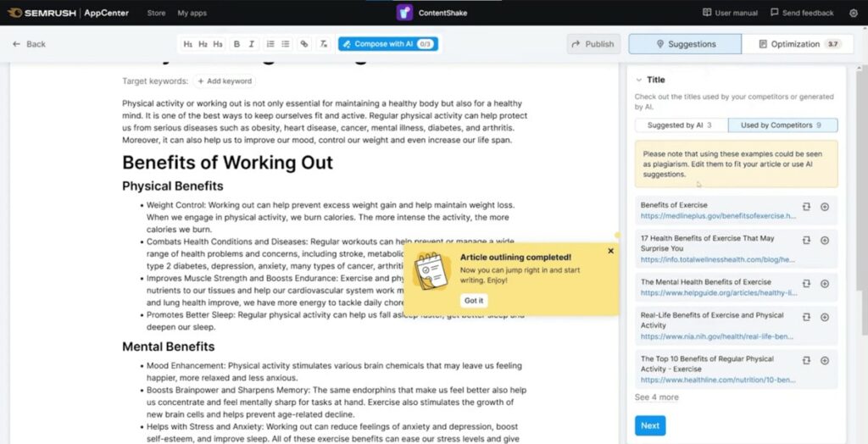Click the plagiarism warning note
Viewport: 868px width, 444px height.
(x=737, y=164)
